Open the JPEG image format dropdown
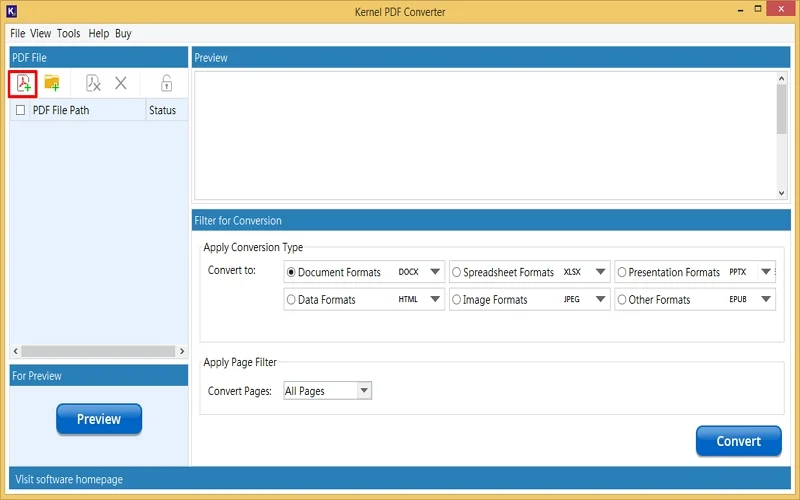The height and width of the screenshot is (500, 800). pos(601,299)
